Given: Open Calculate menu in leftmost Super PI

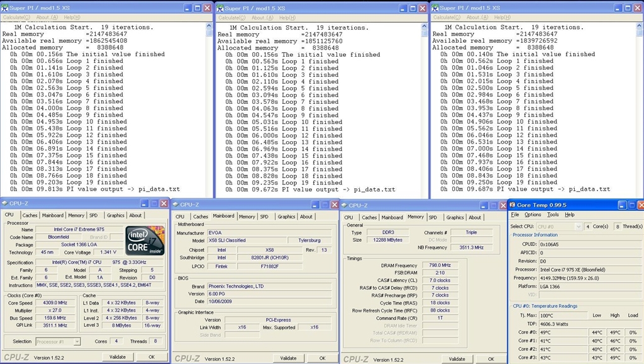Looking at the screenshot, I should (17, 17).
